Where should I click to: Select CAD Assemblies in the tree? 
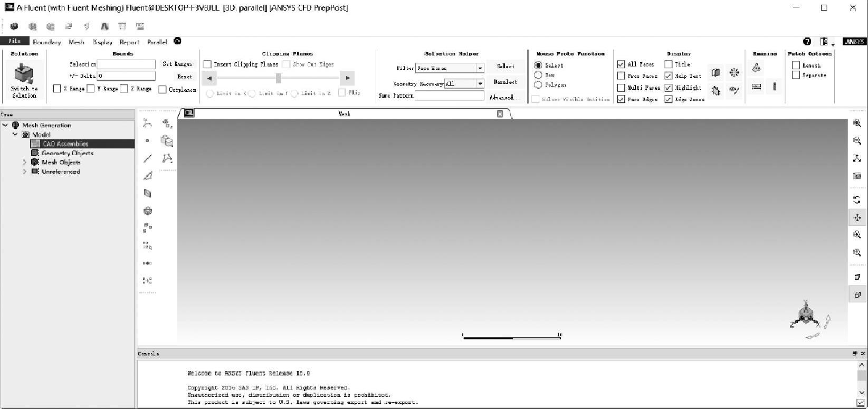(65, 144)
